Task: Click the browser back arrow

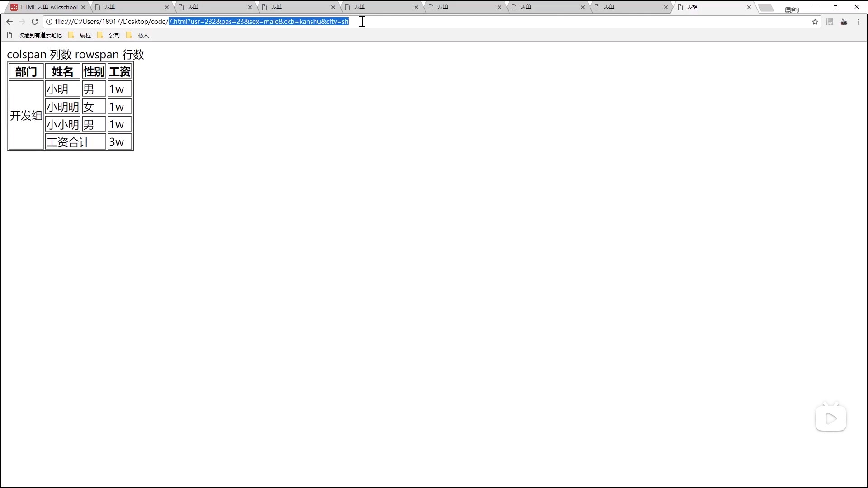Action: [9, 22]
